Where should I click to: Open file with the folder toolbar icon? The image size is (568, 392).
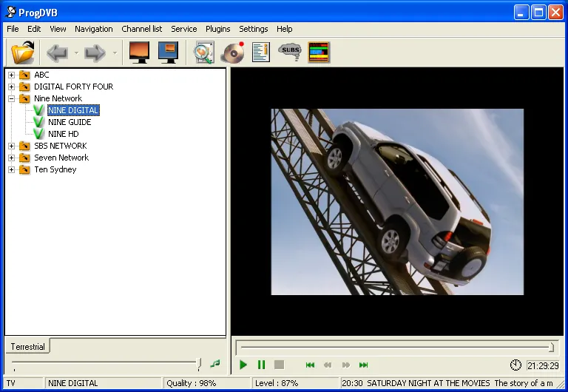pos(23,53)
